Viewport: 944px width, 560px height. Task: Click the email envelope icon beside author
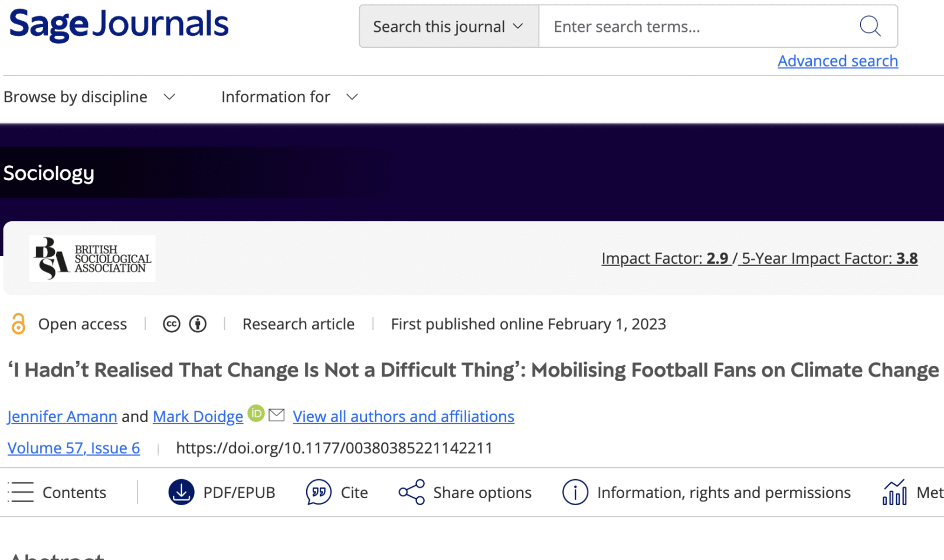[x=277, y=415]
